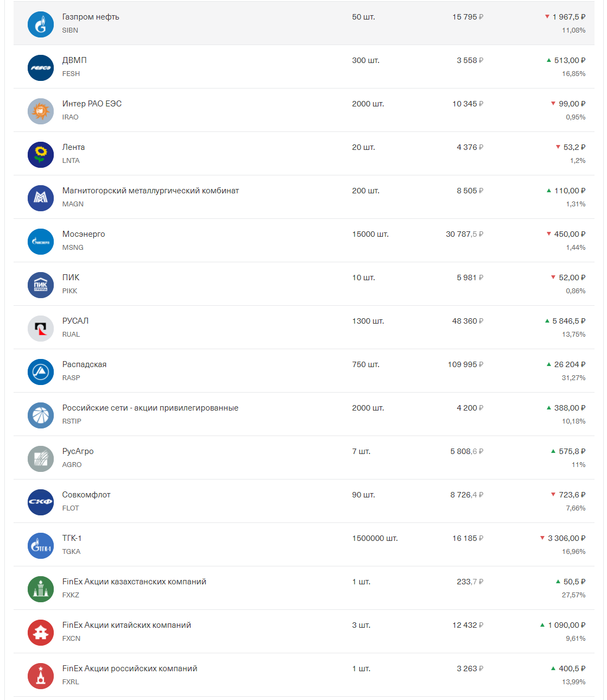Image resolution: width=607 pixels, height=700 pixels.
Task: Click the Магнитогорский металлургический комбинат name
Action: click(150, 191)
